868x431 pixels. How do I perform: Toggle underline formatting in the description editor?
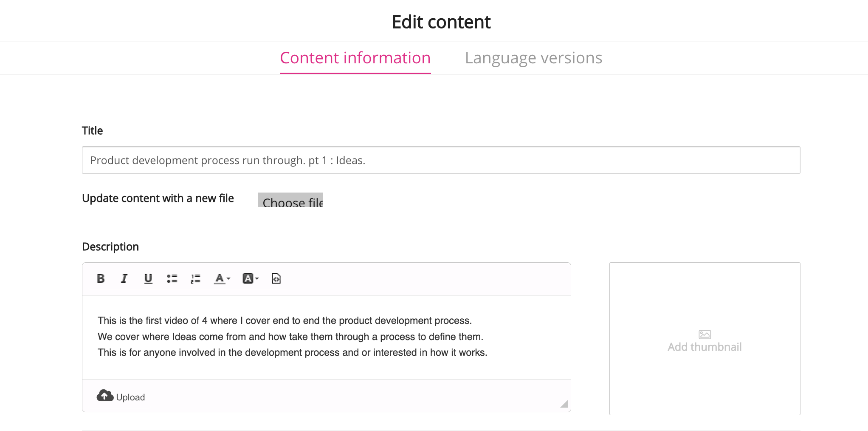point(148,278)
